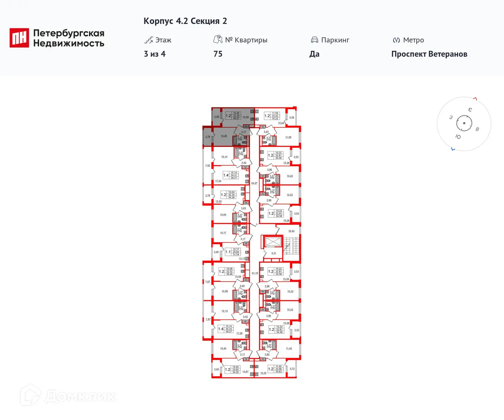The height and width of the screenshot is (420, 504).
Task: Click the car icon next to Паркинг
Action: pos(315,40)
